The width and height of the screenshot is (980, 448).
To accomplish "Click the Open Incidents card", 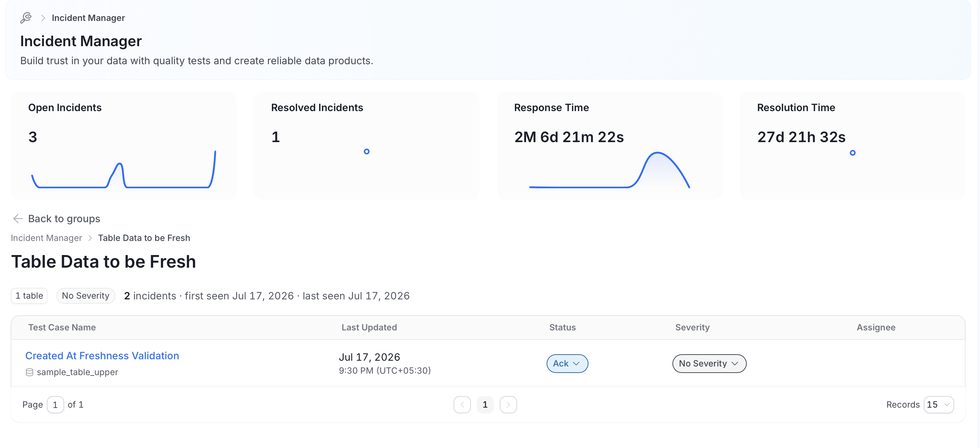I will tap(124, 145).
